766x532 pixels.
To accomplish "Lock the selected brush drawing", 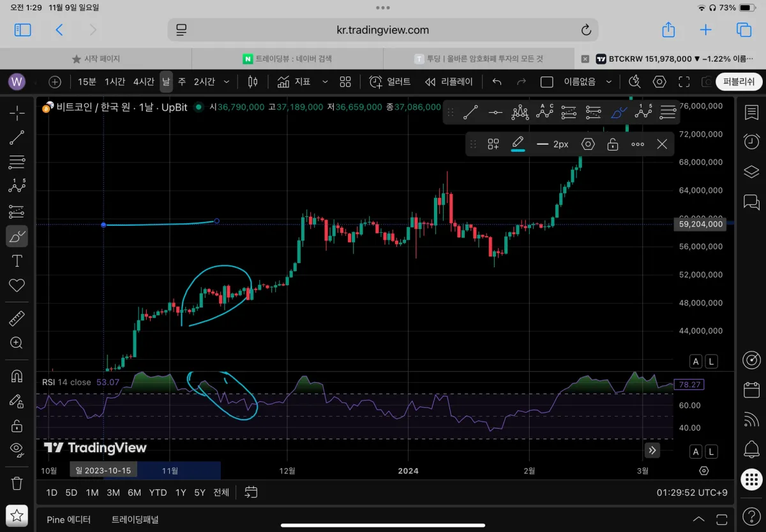I will coord(612,144).
